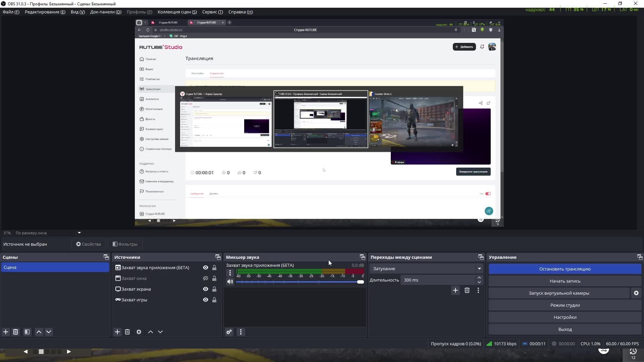This screenshot has height=362, width=644.
Task: Hide the Захват экрана source
Action: (206, 289)
